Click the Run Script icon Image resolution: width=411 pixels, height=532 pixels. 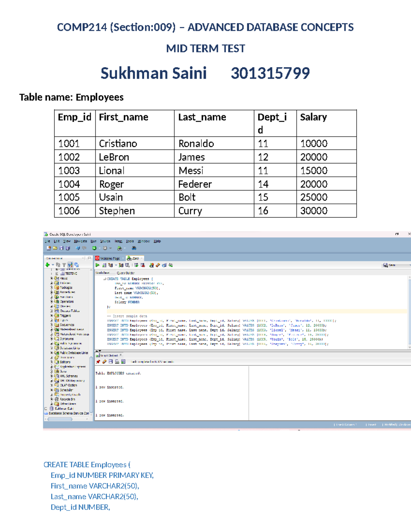click(104, 265)
